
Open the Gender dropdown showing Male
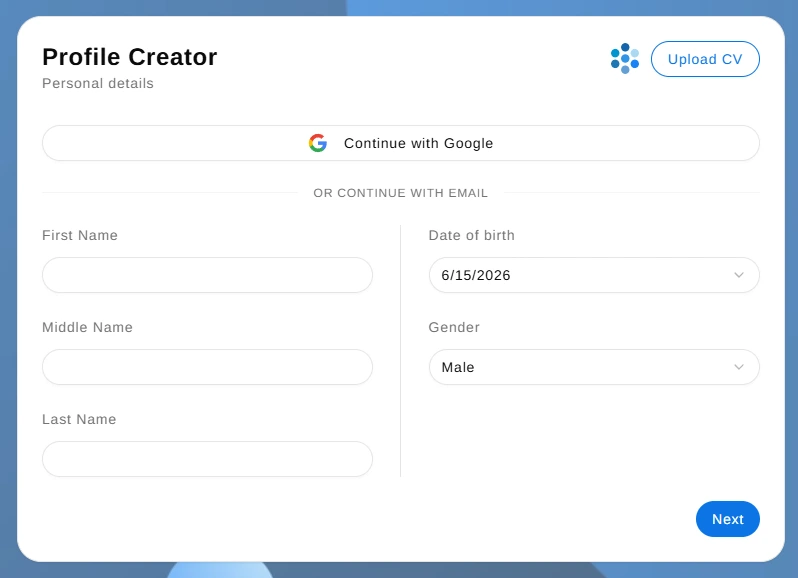[594, 367]
